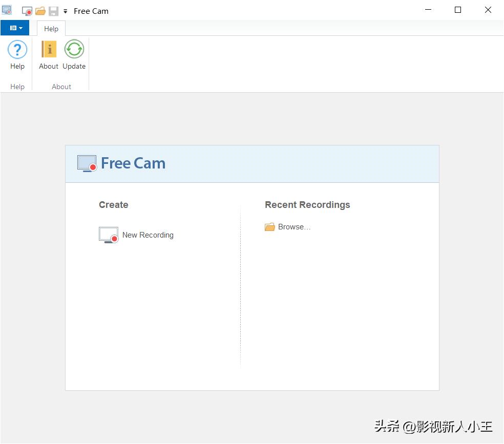The image size is (504, 444).
Task: Start a New Recording from Create section
Action: click(136, 235)
